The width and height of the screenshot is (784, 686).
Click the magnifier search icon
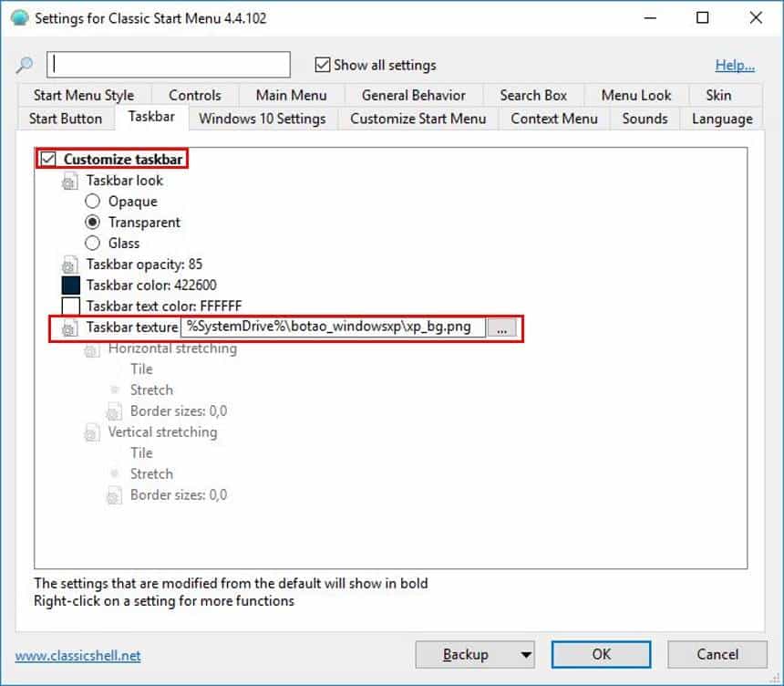25,65
